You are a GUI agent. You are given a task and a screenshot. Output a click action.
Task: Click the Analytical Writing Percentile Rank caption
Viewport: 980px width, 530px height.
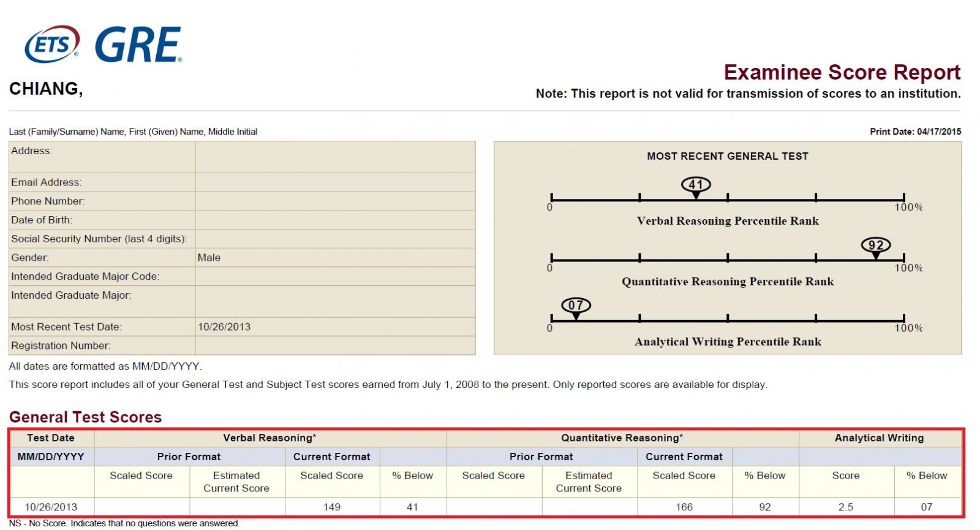(728, 342)
